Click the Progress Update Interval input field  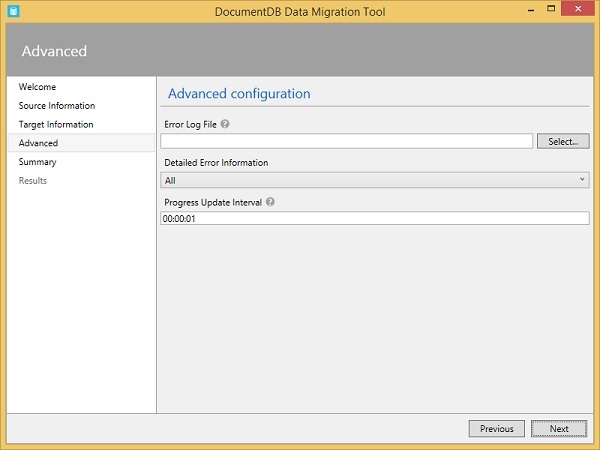coord(375,218)
